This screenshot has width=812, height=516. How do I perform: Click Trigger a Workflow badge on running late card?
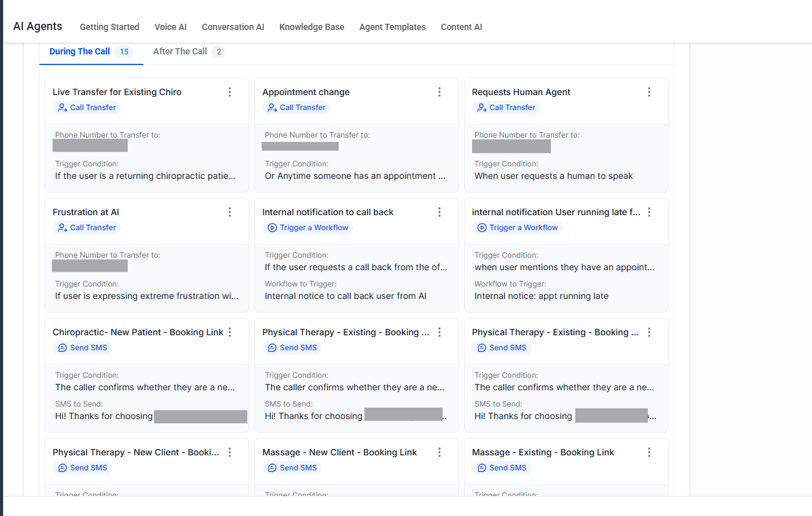(518, 228)
